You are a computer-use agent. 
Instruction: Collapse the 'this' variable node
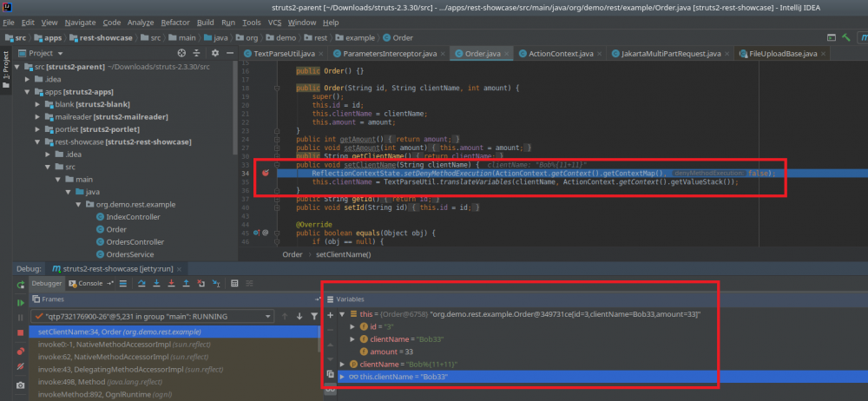click(341, 313)
